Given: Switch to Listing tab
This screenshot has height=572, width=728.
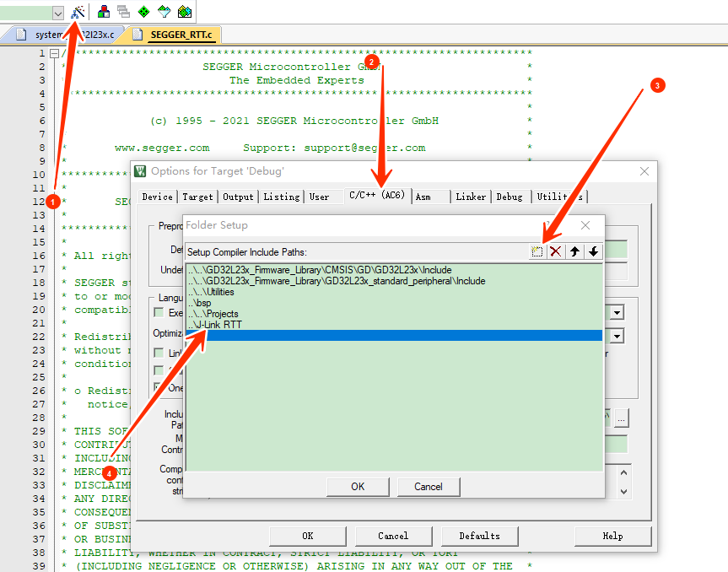Looking at the screenshot, I should 282,197.
